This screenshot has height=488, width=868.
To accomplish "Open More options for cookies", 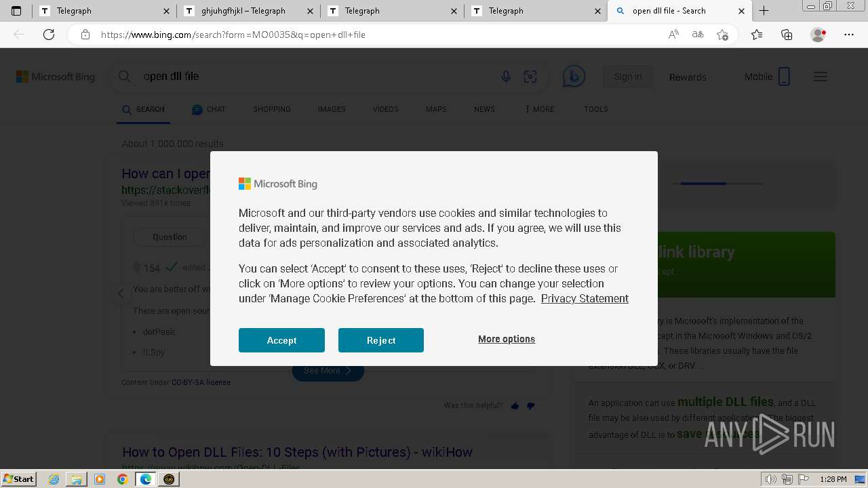I will [x=507, y=339].
